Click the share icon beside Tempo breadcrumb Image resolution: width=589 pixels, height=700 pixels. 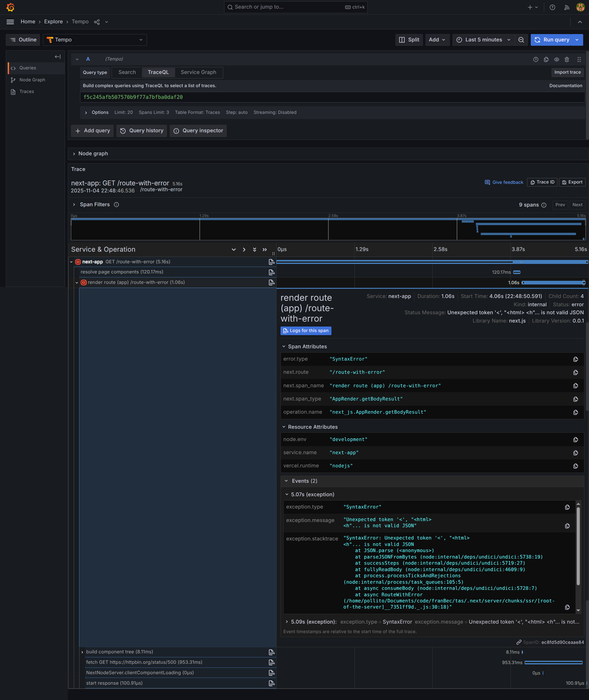[x=97, y=22]
